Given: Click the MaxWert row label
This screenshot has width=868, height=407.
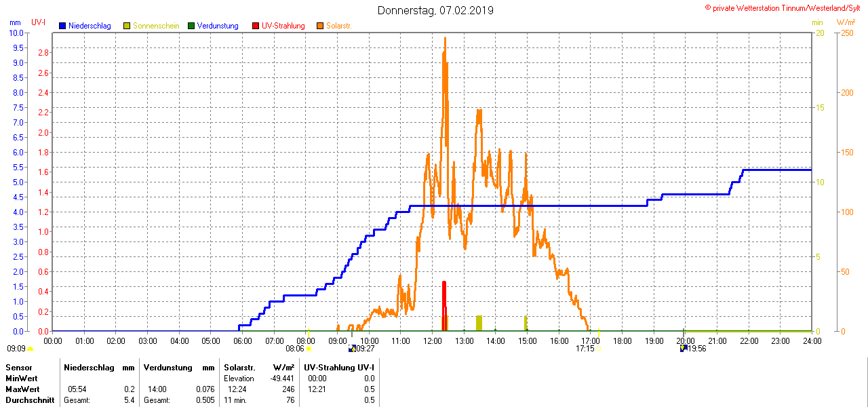Looking at the screenshot, I should [22, 389].
